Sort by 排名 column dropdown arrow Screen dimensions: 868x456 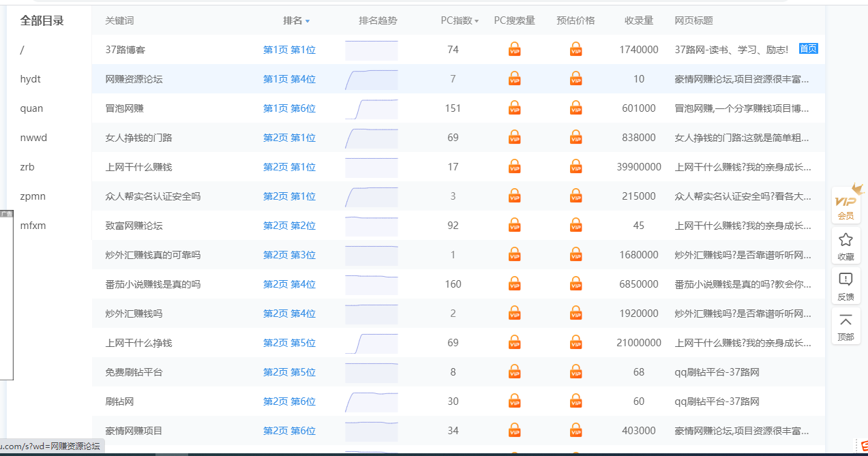[x=308, y=21]
